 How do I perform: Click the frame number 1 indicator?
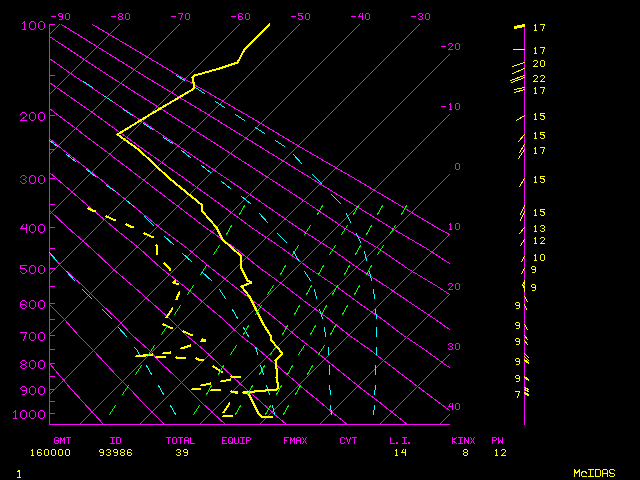[18, 473]
